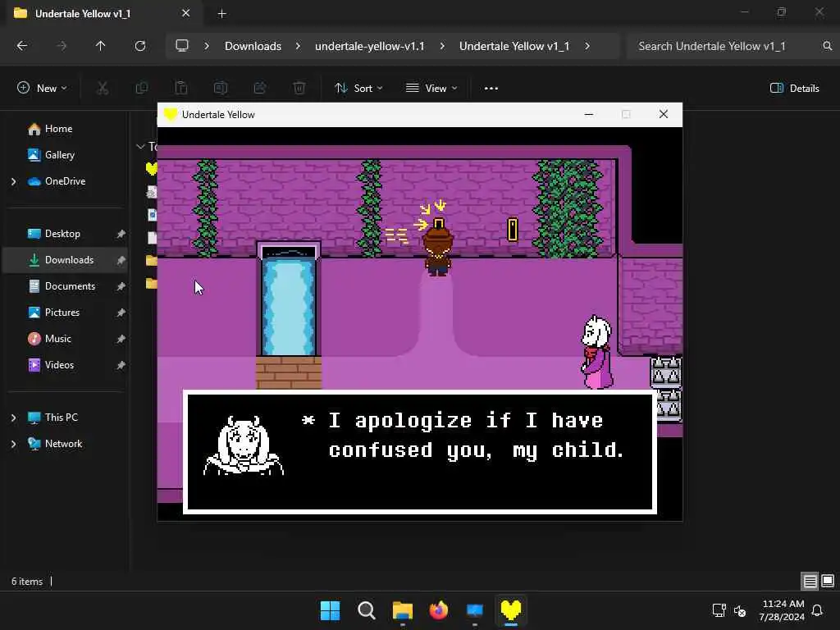The width and height of the screenshot is (840, 630).
Task: Click the Undertale Yellow heart taskbar icon
Action: [511, 610]
